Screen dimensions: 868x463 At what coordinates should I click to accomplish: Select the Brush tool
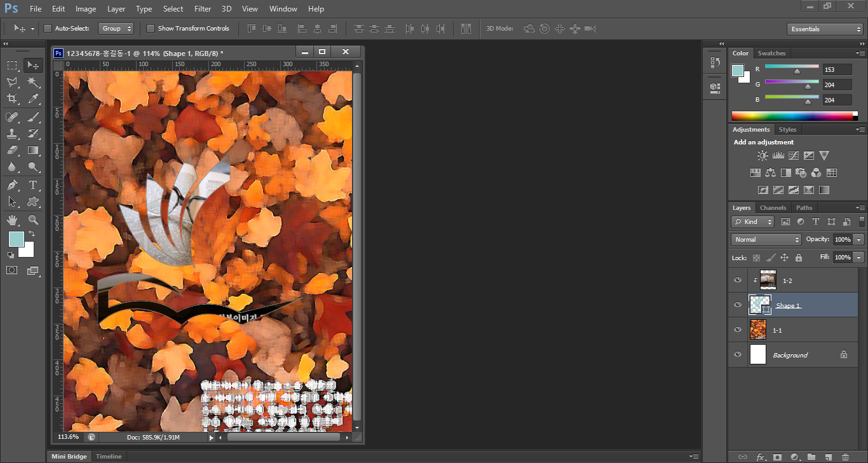point(33,116)
